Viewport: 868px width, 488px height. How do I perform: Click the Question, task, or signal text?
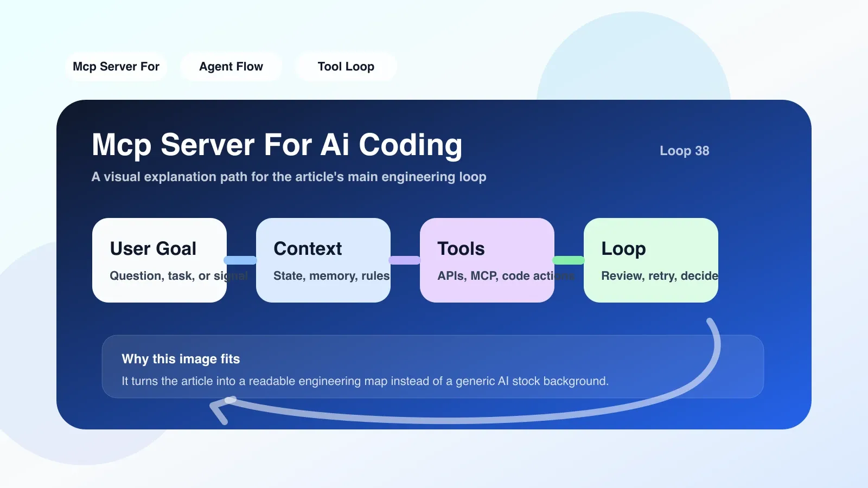click(x=179, y=276)
